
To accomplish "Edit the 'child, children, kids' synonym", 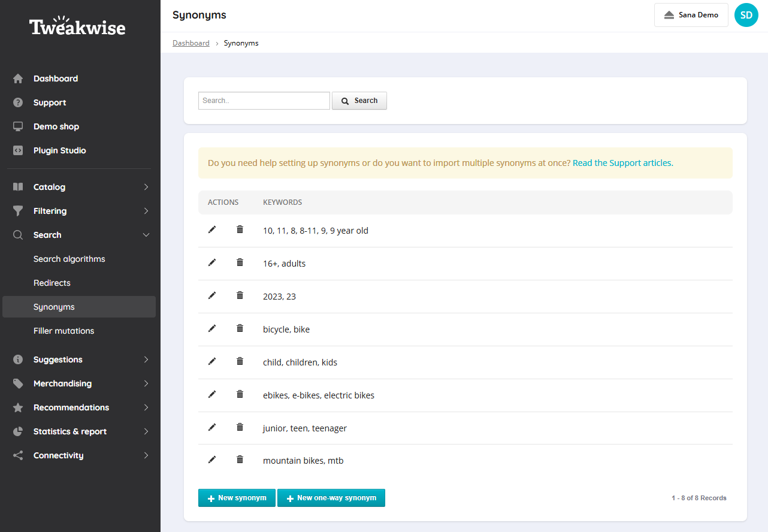I will (211, 361).
